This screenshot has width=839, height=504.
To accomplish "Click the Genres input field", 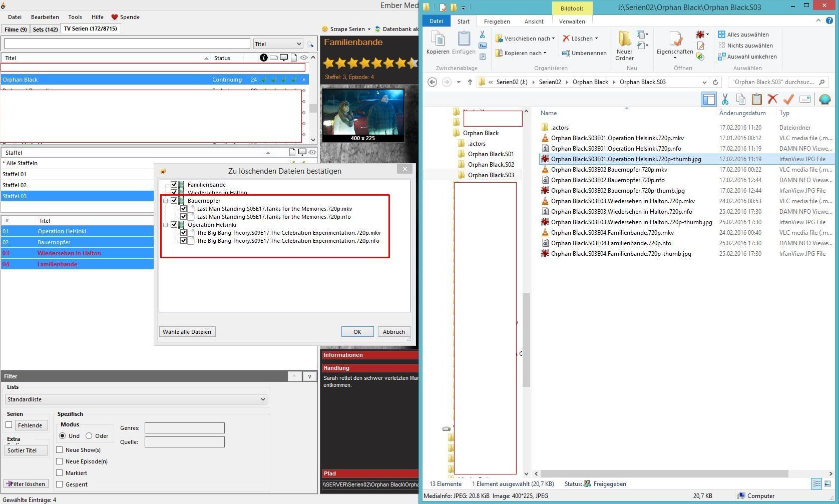I will click(x=184, y=428).
